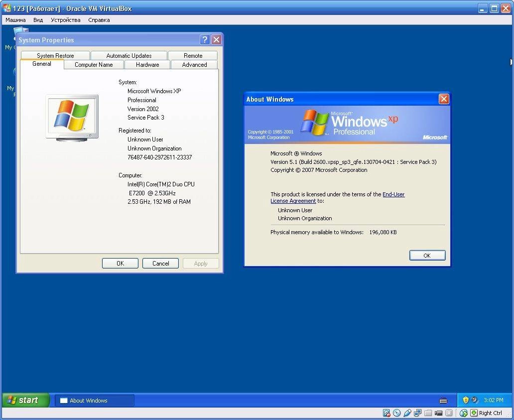Screen dimensions: 514x420
Task: Click 'Intel(R) Core(TM)2 Duo CPU' text
Action: [x=161, y=184]
